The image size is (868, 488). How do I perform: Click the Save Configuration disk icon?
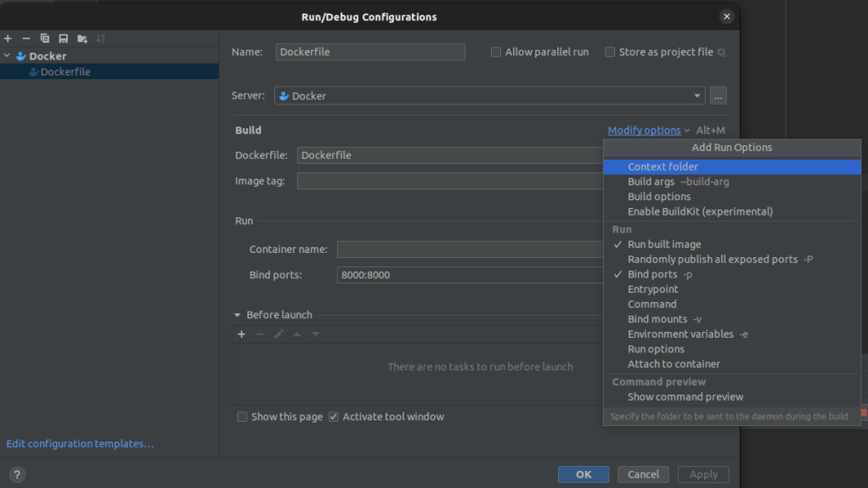pos(63,38)
